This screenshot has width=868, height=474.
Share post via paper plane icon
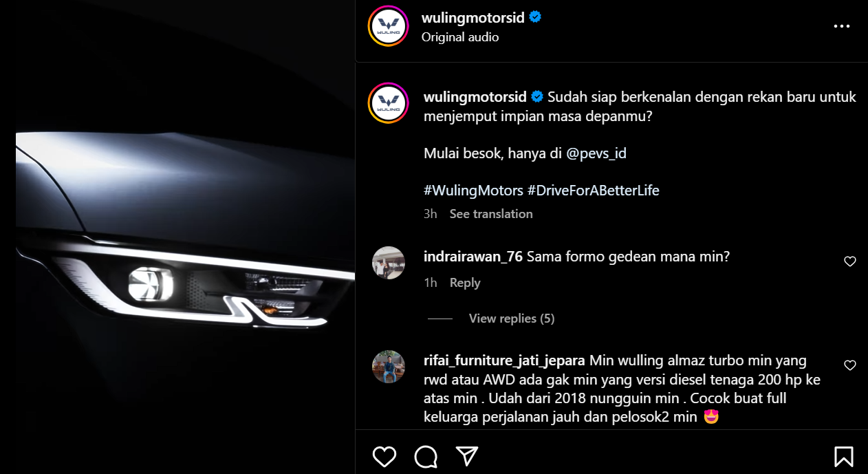(x=467, y=456)
